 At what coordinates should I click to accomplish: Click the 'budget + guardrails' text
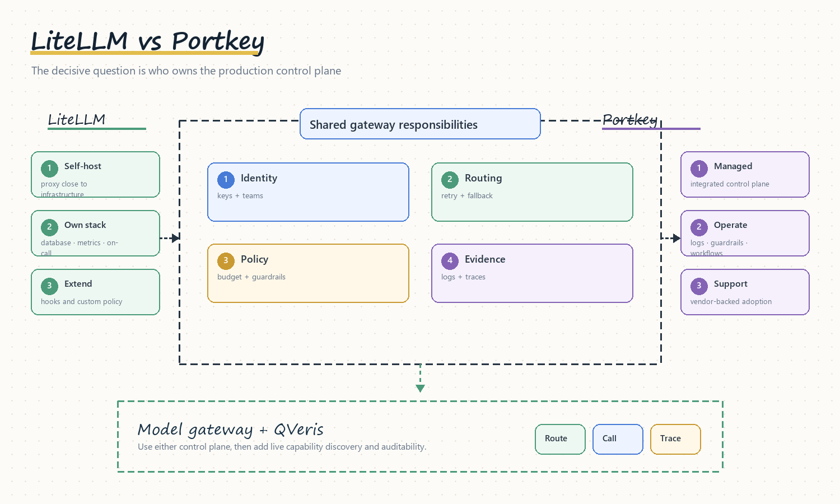[251, 277]
